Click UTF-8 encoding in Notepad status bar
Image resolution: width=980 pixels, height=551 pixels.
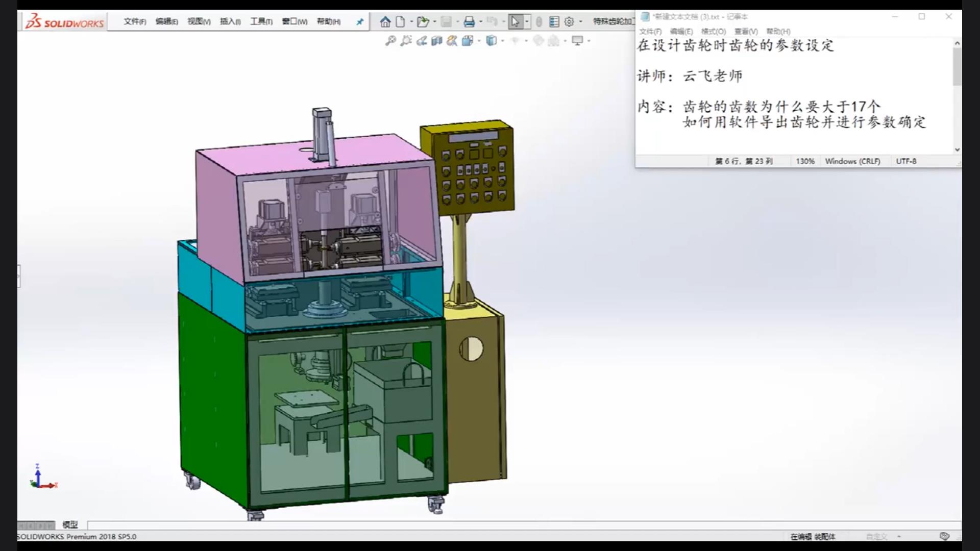click(906, 161)
